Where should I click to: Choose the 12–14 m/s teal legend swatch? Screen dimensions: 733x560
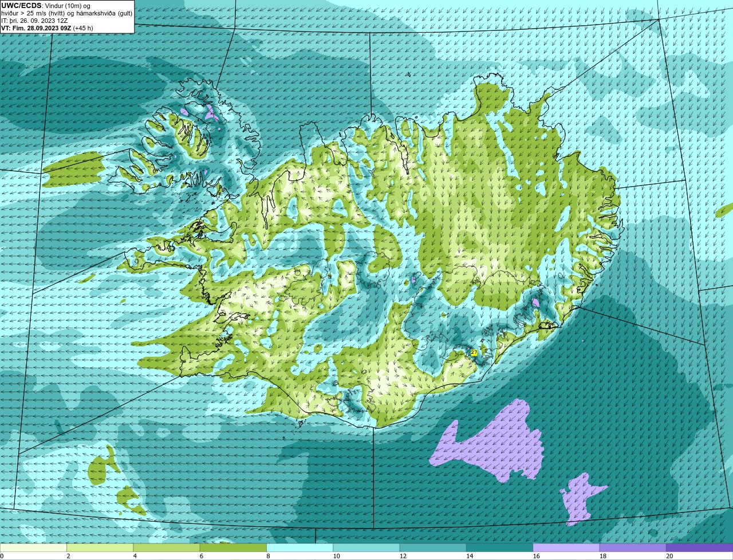(x=433, y=547)
